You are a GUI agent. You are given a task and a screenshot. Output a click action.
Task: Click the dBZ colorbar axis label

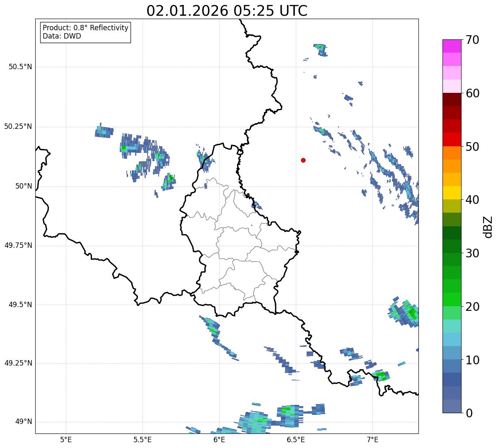(488, 226)
